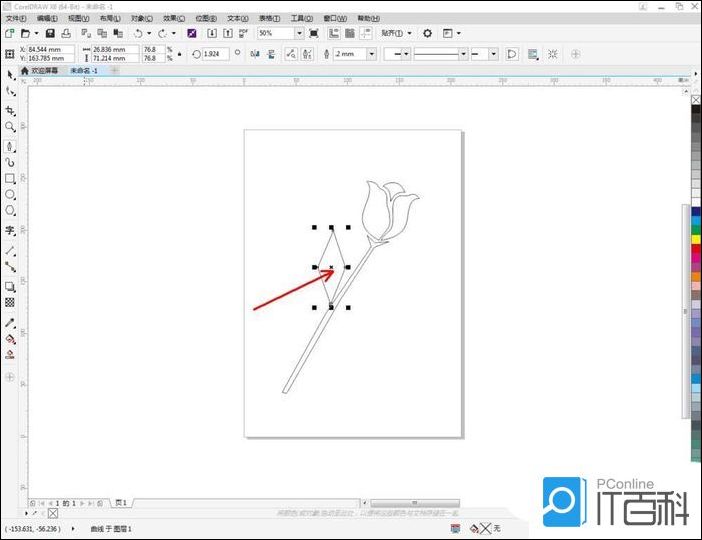Open the 编辑(E) menu
The height and width of the screenshot is (540, 702).
pos(47,18)
